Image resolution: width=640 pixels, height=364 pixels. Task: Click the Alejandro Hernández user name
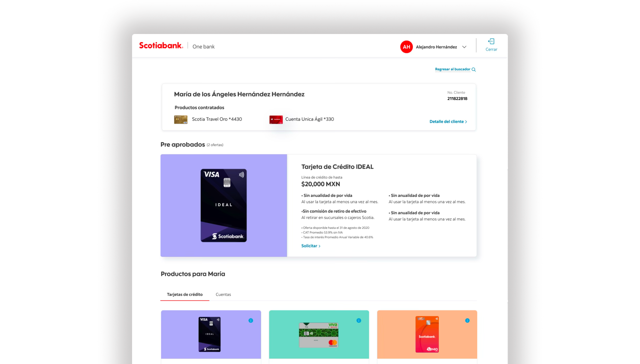point(436,47)
